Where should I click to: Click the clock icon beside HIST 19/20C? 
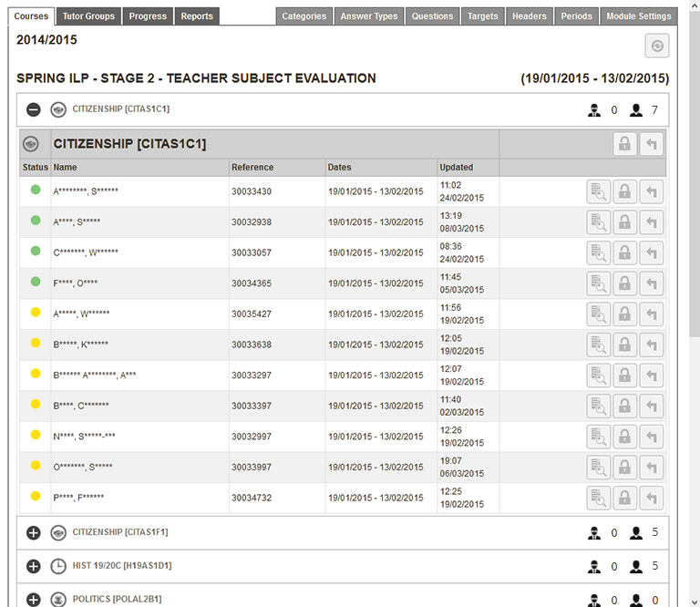[x=58, y=566]
